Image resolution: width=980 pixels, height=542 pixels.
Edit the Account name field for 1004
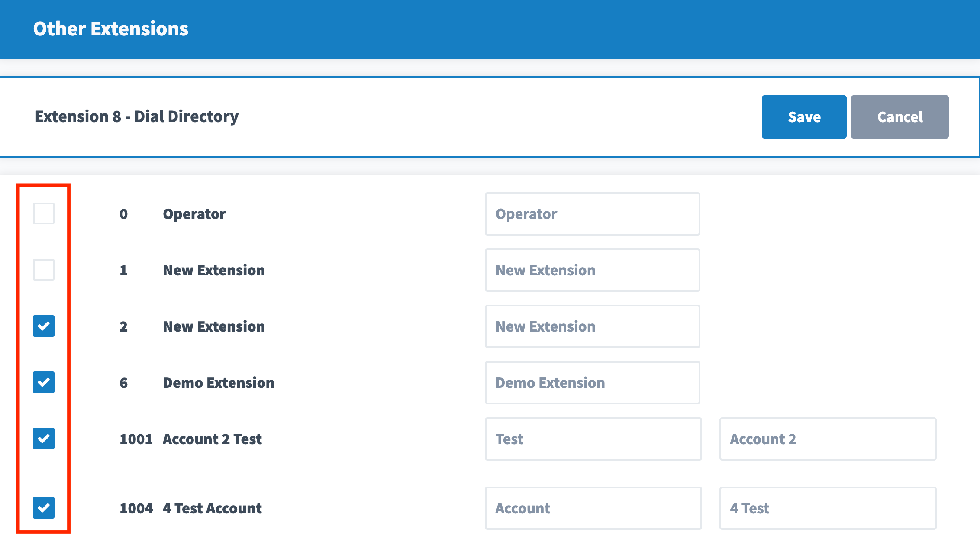tap(593, 508)
